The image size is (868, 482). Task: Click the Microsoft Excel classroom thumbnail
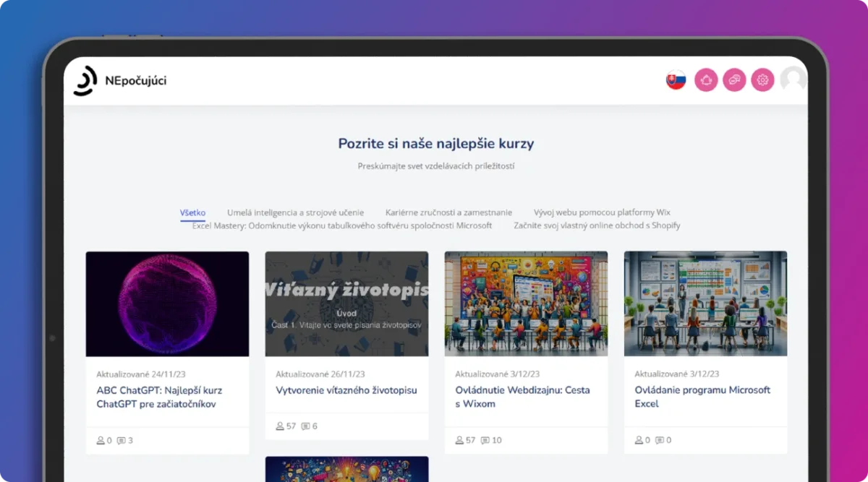click(705, 304)
